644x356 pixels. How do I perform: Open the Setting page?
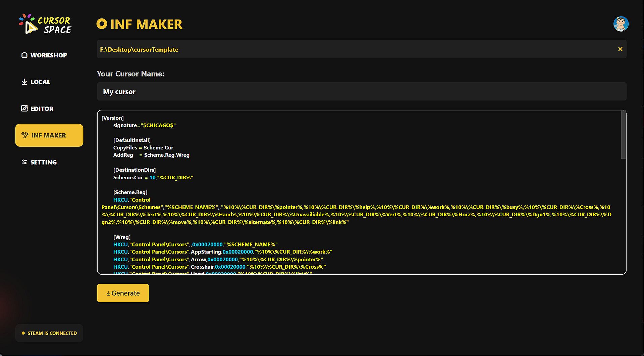tap(49, 162)
